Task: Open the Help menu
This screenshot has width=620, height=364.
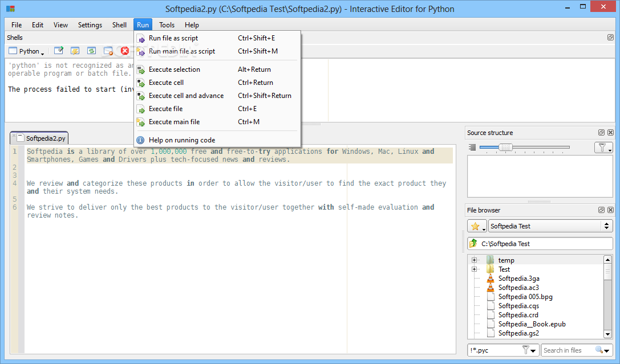Action: [192, 25]
